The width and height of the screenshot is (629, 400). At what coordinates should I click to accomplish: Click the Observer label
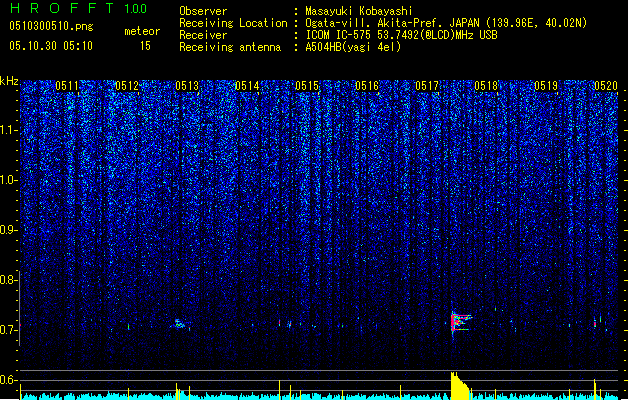coord(203,11)
